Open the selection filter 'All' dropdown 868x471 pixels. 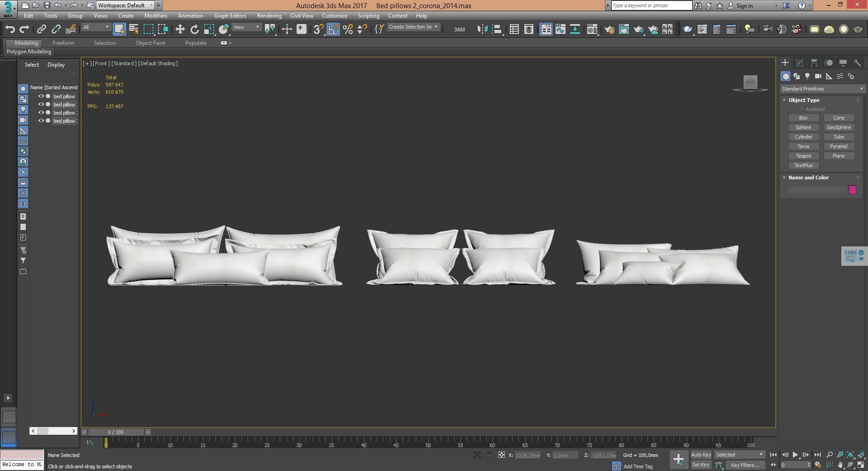pyautogui.click(x=96, y=27)
